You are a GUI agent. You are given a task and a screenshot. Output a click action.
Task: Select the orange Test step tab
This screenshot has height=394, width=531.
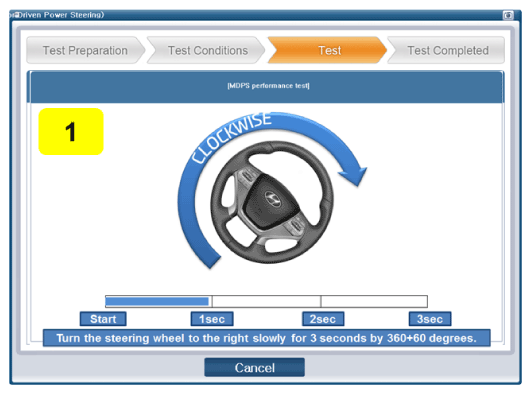(327, 50)
